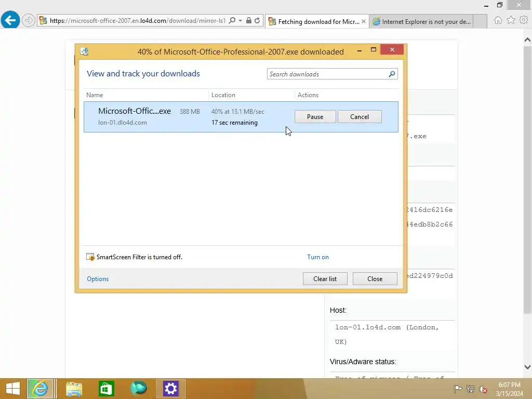The image size is (532, 399).
Task: Open the Tools gear menu in Internet Explorer
Action: point(524,20)
